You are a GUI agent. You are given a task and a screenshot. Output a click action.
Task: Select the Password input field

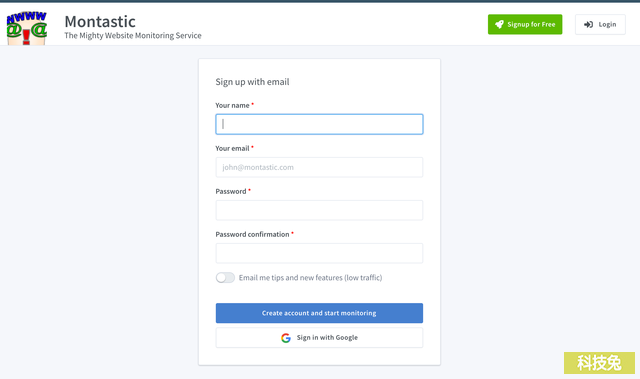click(319, 210)
